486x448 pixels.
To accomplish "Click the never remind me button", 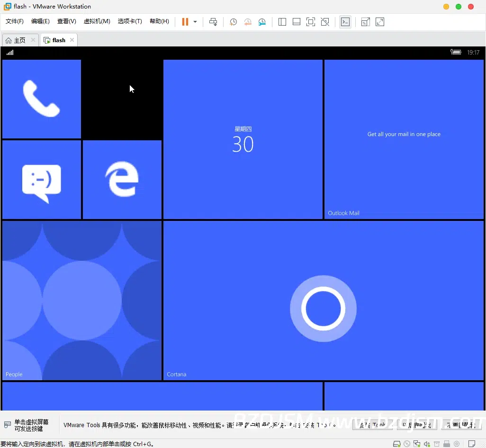I will pos(461,425).
